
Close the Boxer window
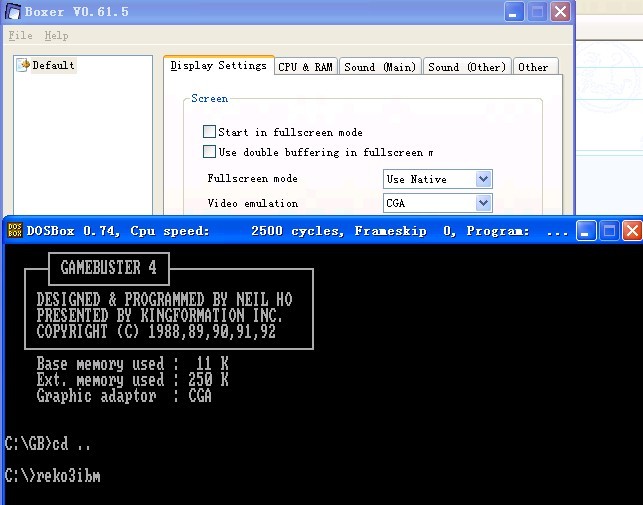(560, 12)
